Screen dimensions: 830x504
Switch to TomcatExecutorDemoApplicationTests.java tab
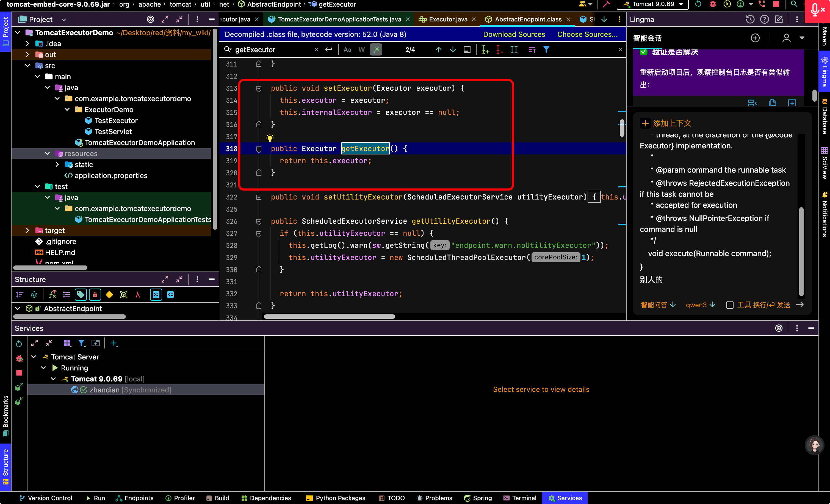[339, 20]
